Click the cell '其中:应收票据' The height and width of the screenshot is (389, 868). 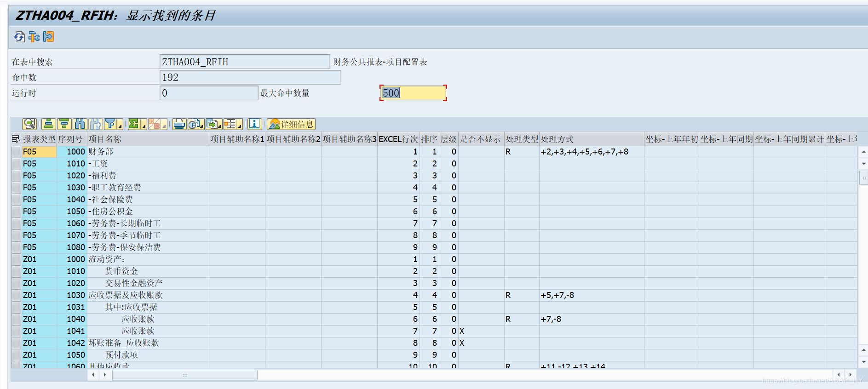pyautogui.click(x=148, y=307)
